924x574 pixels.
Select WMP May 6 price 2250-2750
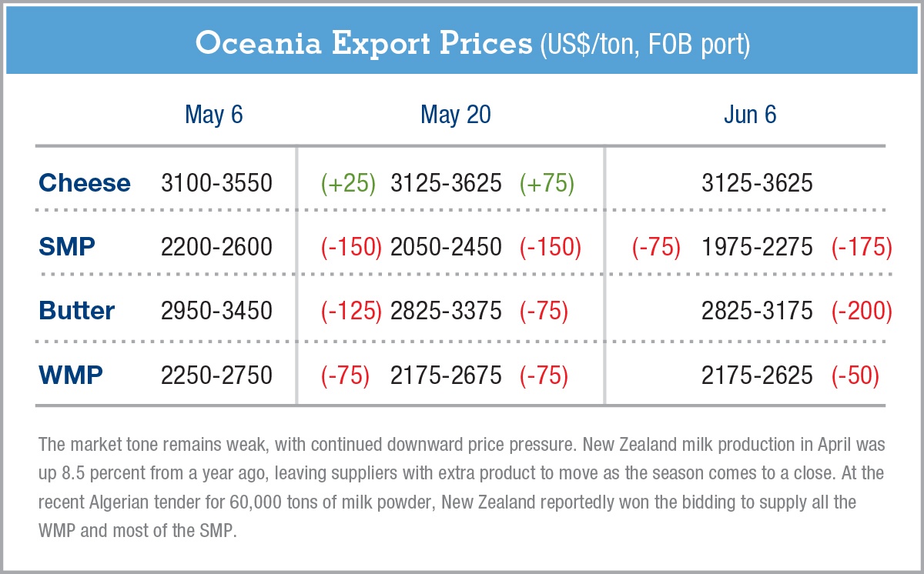click(x=216, y=375)
